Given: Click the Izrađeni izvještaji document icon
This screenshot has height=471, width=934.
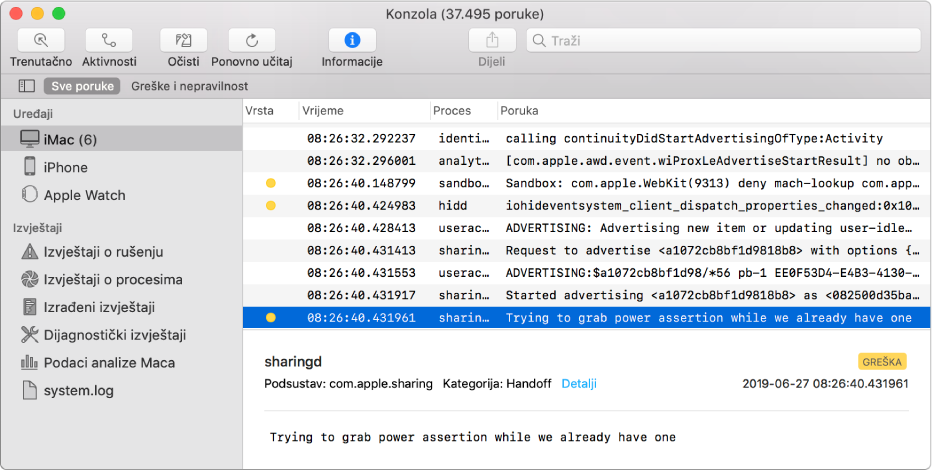Looking at the screenshot, I should (x=29, y=307).
